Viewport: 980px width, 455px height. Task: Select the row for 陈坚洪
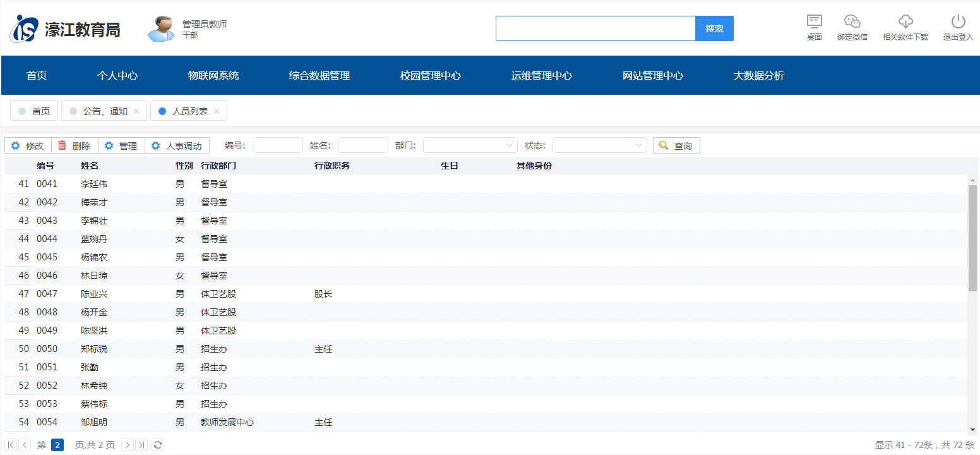coord(486,331)
